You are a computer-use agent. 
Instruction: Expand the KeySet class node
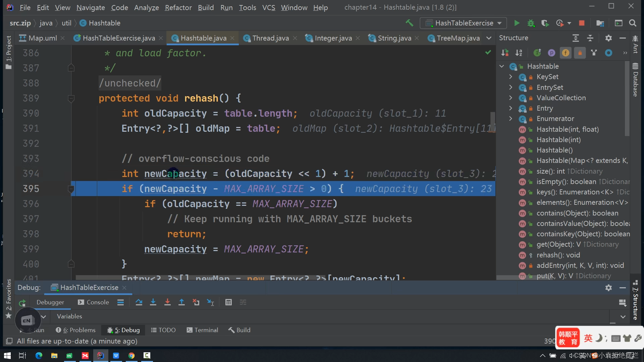tap(511, 77)
